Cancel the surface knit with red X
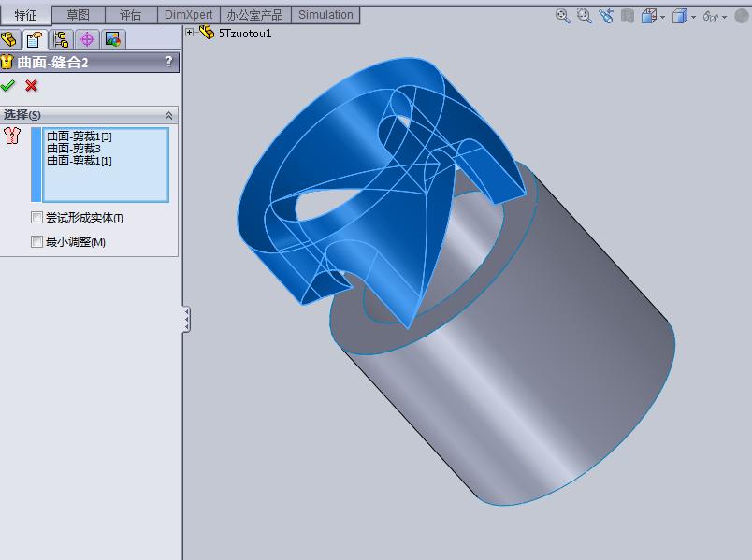The height and width of the screenshot is (560, 752). tap(31, 86)
